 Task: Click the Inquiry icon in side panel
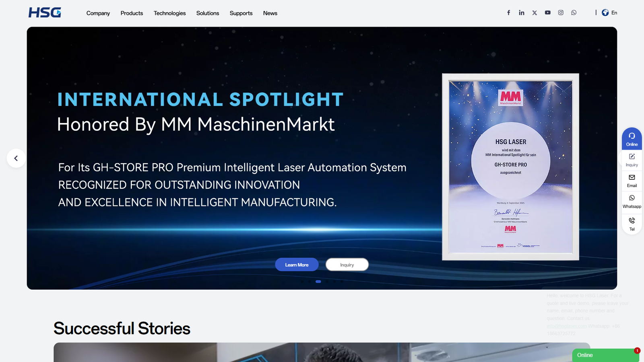632,160
